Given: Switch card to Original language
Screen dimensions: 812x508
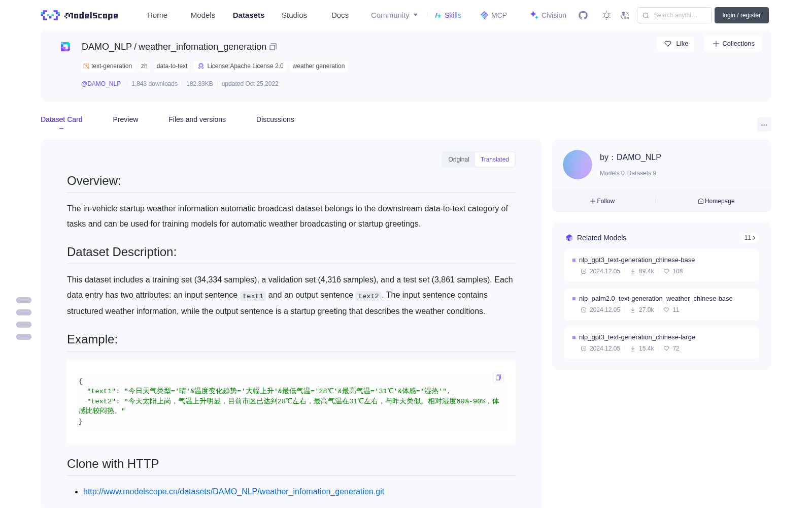Looking at the screenshot, I should point(459,160).
